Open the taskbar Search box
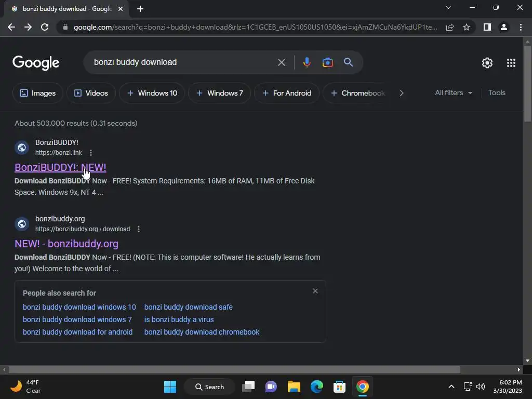 tap(209, 387)
